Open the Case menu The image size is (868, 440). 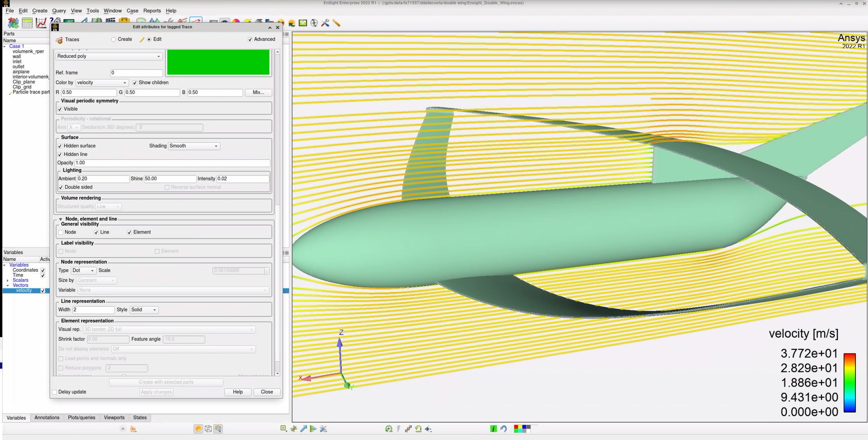tap(132, 11)
